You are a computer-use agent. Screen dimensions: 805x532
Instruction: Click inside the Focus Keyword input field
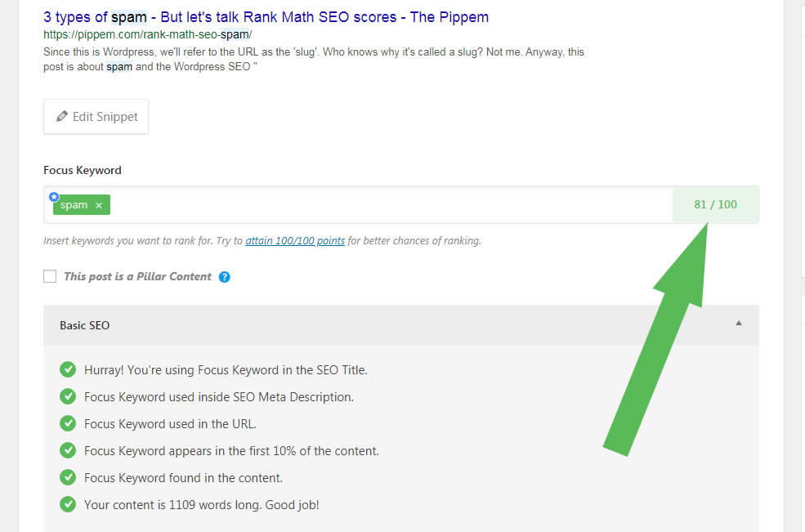pyautogui.click(x=390, y=204)
